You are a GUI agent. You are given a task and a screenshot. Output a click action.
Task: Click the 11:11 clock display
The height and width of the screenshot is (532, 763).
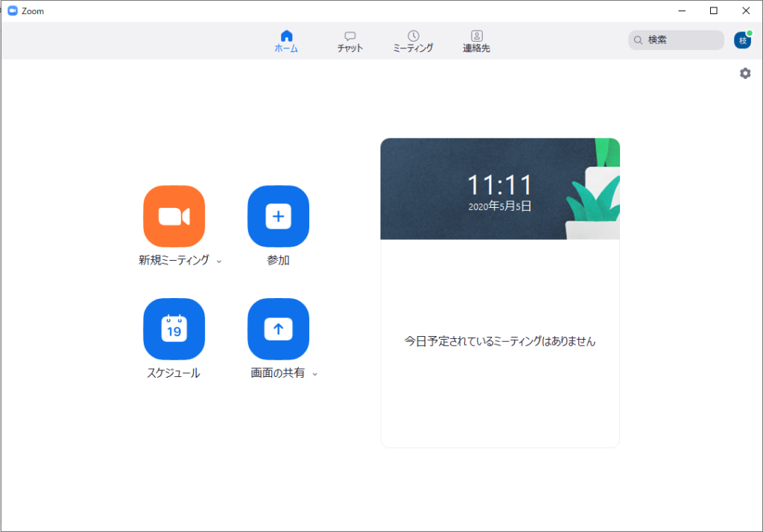coord(500,186)
